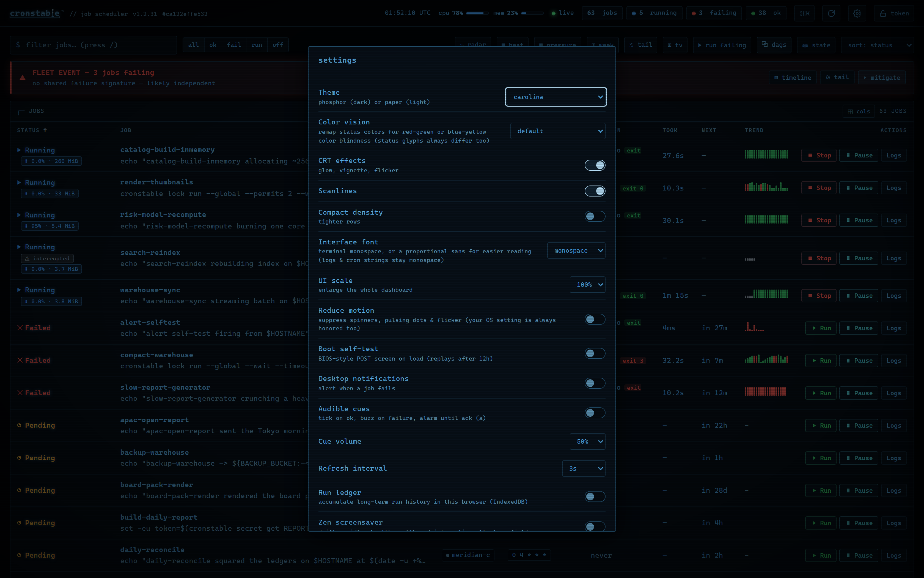Click the token lock button
Viewport: 924px width, 578px height.
point(894,13)
